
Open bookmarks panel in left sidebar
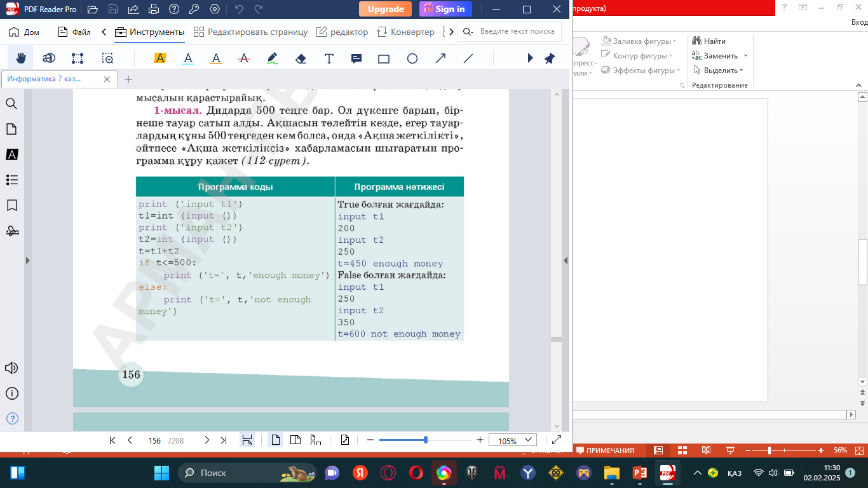click(11, 205)
